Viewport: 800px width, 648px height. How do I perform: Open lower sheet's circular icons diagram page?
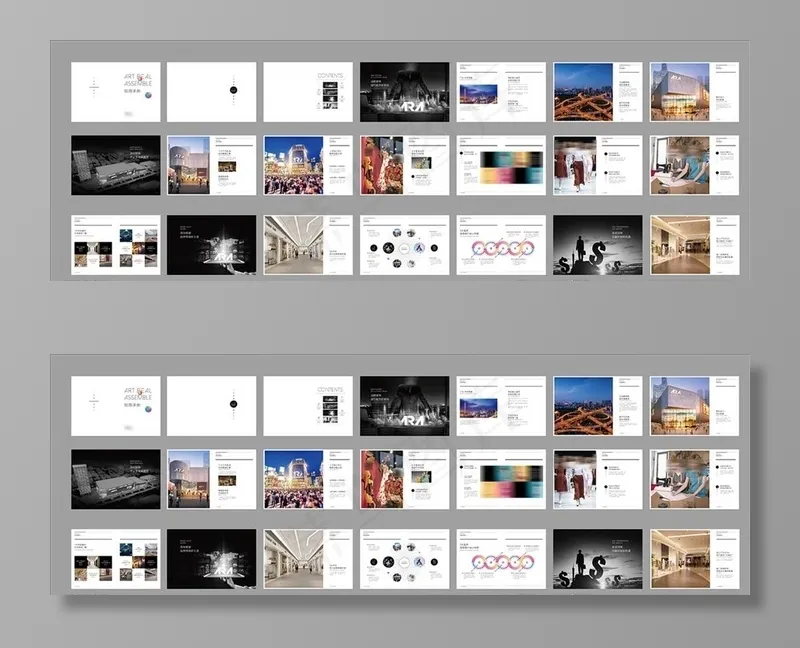coord(405,559)
